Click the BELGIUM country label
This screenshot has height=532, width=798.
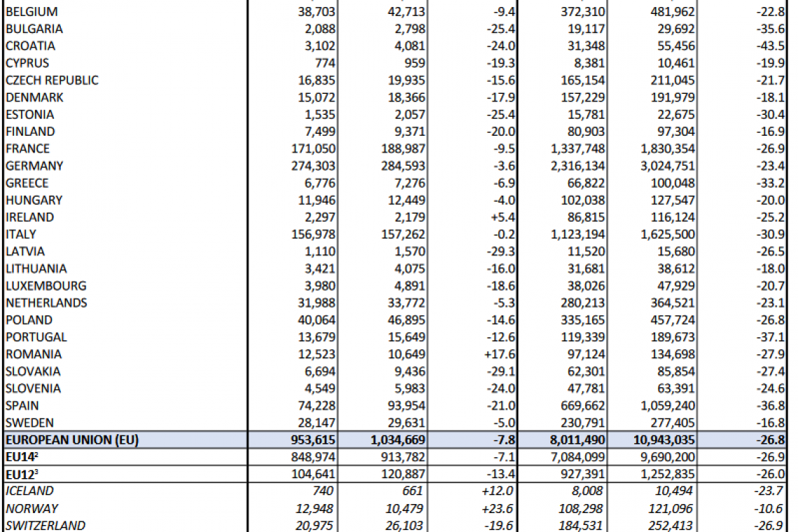31,12
